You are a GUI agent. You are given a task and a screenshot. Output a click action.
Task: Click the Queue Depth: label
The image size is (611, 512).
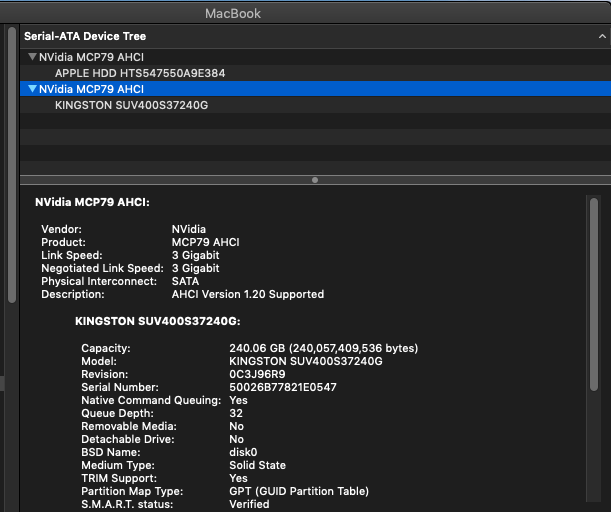coord(117,413)
